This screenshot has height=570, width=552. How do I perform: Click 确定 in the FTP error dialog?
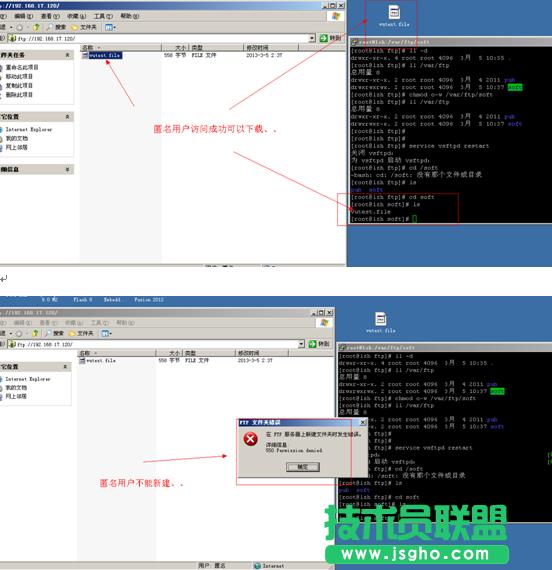(x=303, y=467)
